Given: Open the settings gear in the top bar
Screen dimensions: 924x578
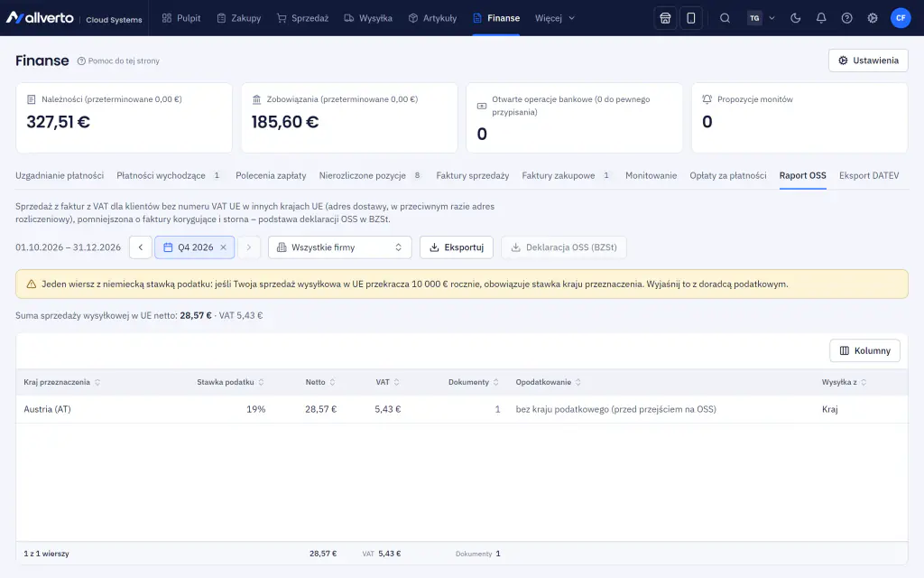Looking at the screenshot, I should tap(873, 18).
